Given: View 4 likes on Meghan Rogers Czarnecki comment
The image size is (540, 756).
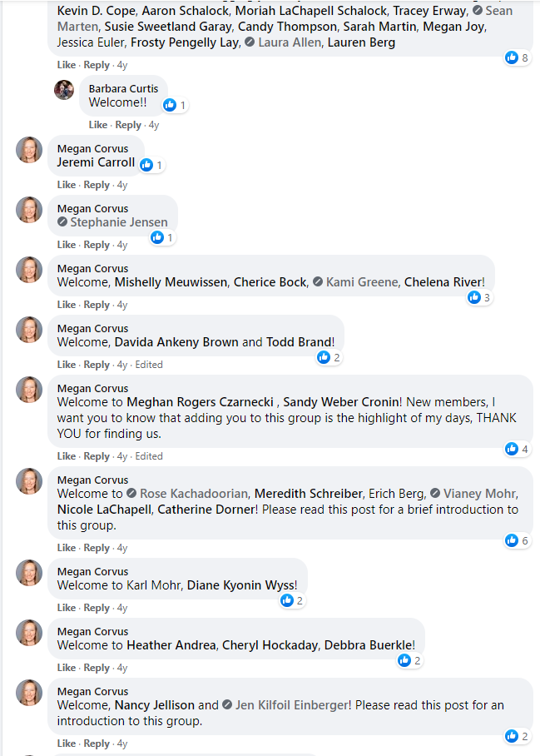Looking at the screenshot, I should click(x=518, y=449).
